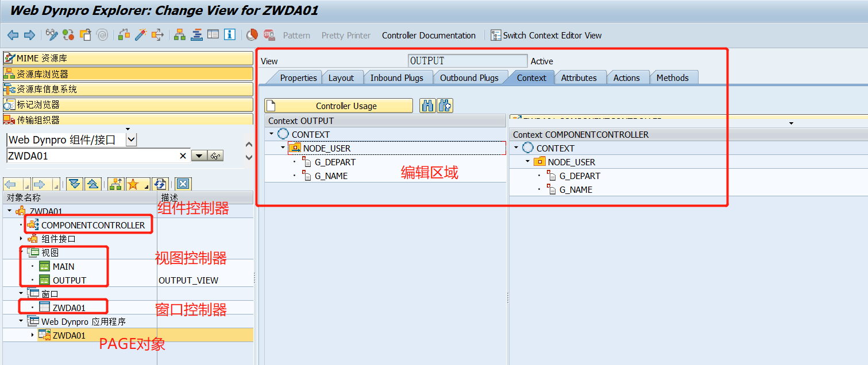Toggle Display/Change mode glasses-pencil icon
The width and height of the screenshot is (868, 365).
coord(52,35)
